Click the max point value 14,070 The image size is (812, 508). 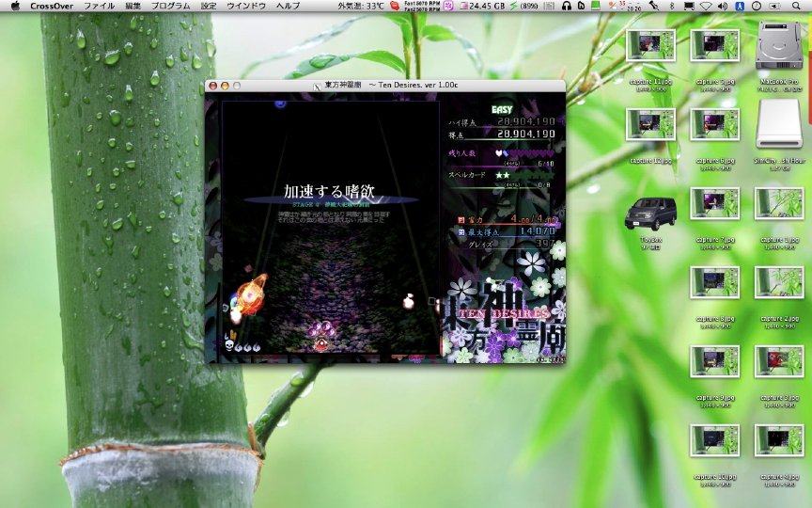(538, 231)
